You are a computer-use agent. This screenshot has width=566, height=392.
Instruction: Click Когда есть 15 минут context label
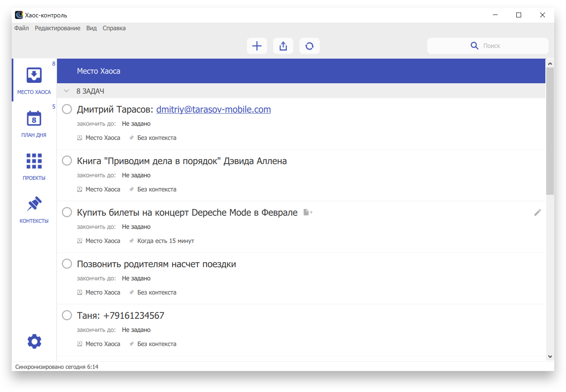(x=166, y=241)
